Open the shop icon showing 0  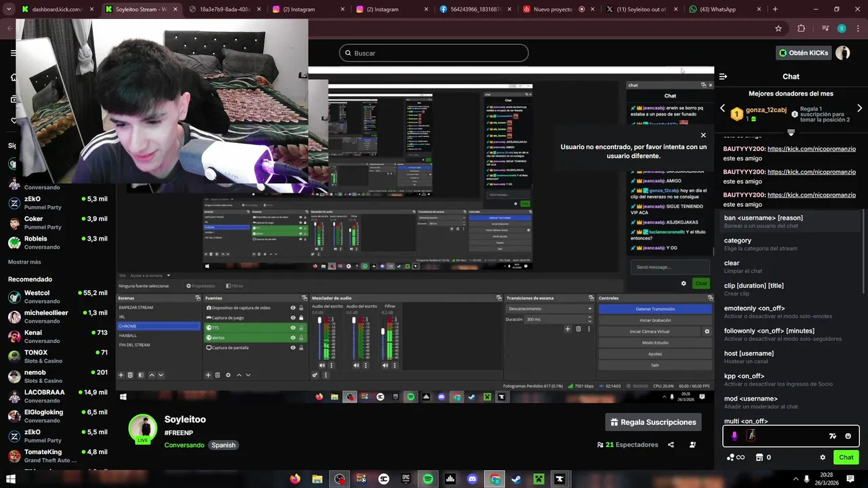pyautogui.click(x=763, y=457)
